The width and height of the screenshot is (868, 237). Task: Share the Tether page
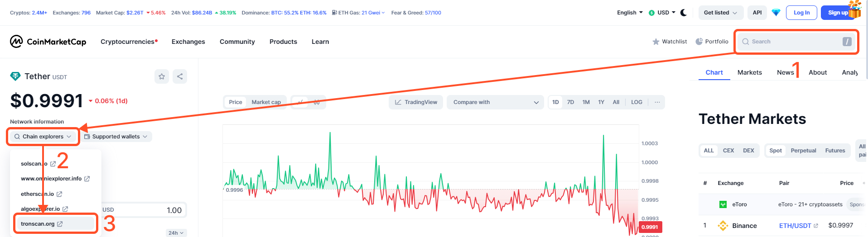pyautogui.click(x=180, y=76)
